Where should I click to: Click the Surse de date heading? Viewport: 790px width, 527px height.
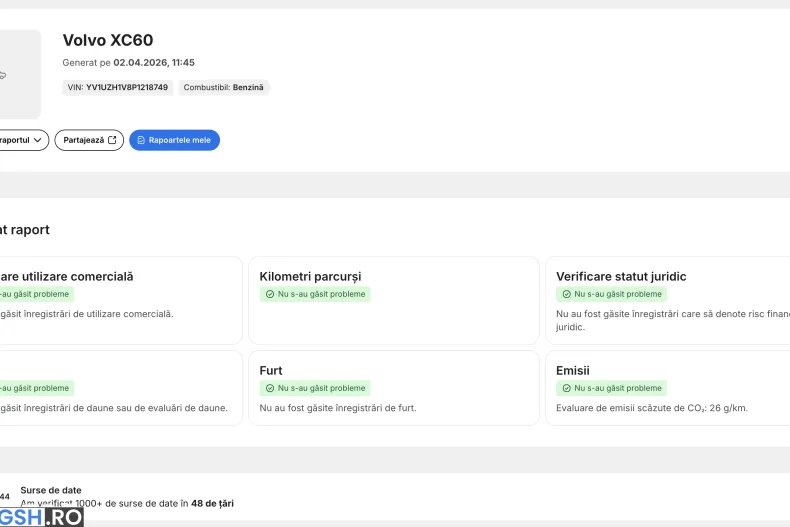[x=51, y=490]
